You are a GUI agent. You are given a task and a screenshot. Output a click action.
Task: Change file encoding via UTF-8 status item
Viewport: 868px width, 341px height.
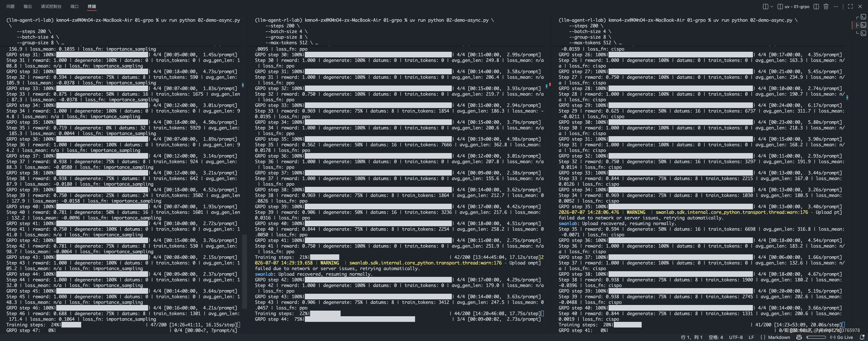click(736, 337)
